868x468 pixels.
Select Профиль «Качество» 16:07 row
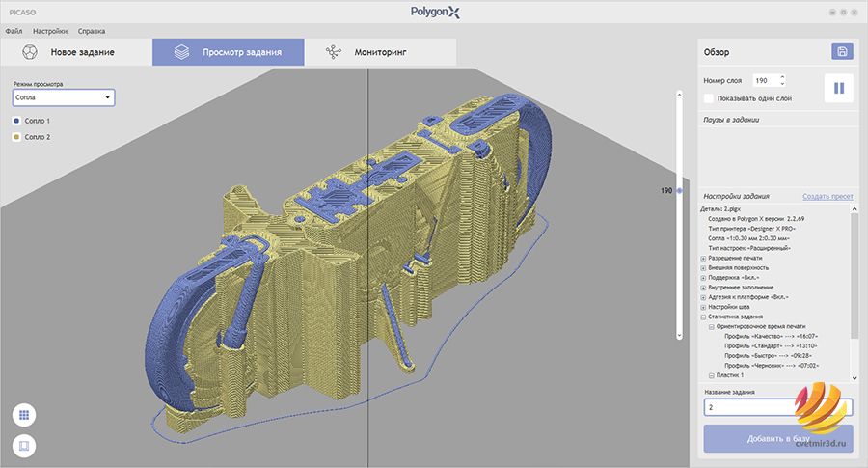coord(772,336)
